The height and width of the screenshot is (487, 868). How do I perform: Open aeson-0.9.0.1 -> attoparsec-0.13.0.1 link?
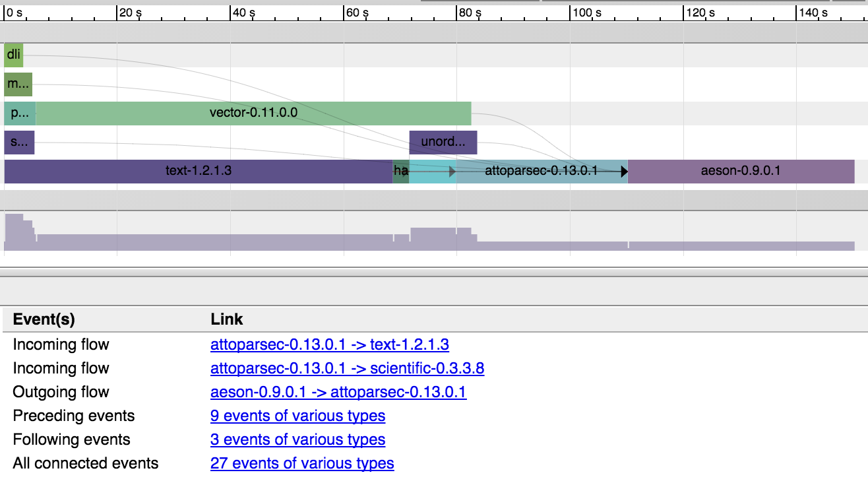338,392
